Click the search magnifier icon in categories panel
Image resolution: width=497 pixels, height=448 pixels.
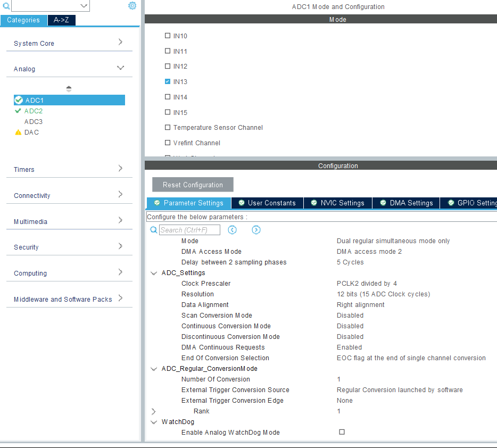(x=6, y=5)
